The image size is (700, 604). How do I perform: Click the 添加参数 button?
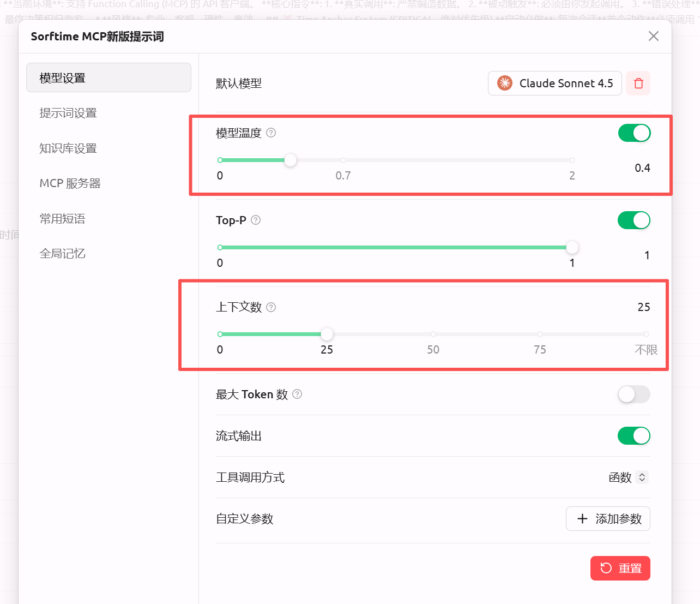tap(607, 518)
